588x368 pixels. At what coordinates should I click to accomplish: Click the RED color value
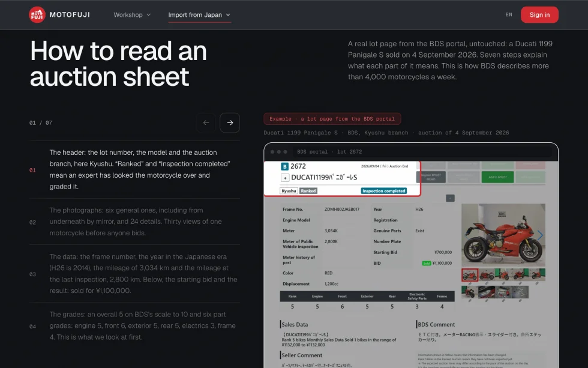[x=329, y=273]
